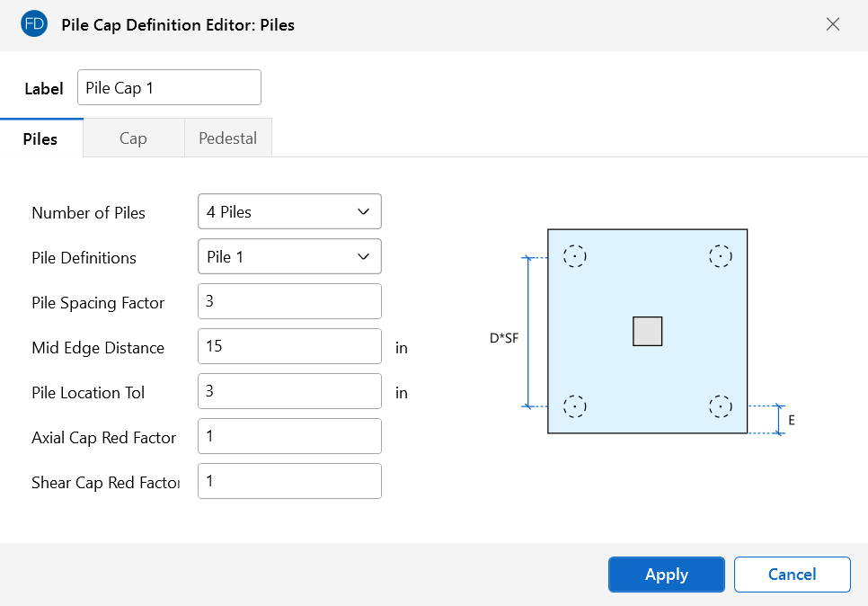Open the Pile Definitions dropdown
This screenshot has height=606, width=868.
pyautogui.click(x=289, y=257)
